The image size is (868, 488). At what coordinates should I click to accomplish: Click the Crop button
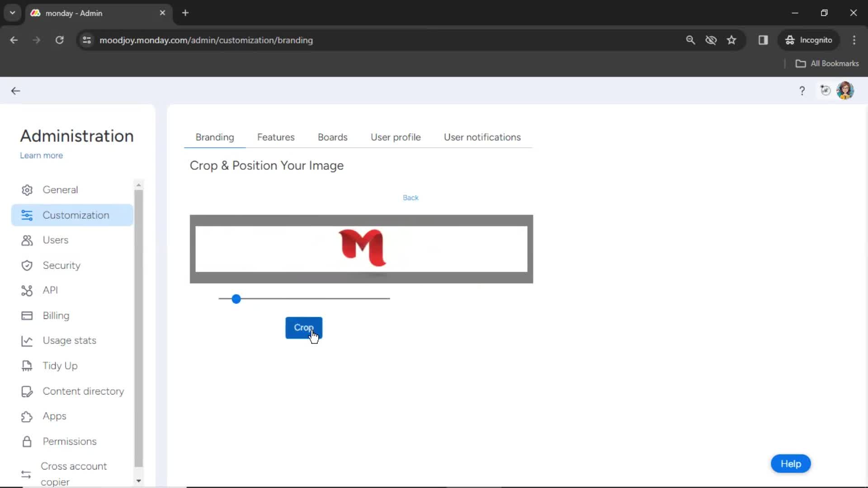tap(304, 327)
